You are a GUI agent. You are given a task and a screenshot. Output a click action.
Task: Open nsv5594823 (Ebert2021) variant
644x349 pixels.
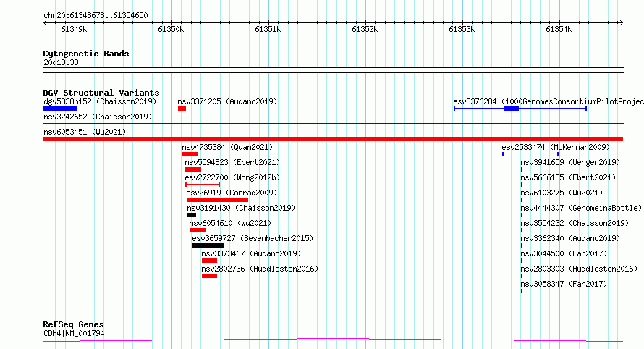point(232,162)
